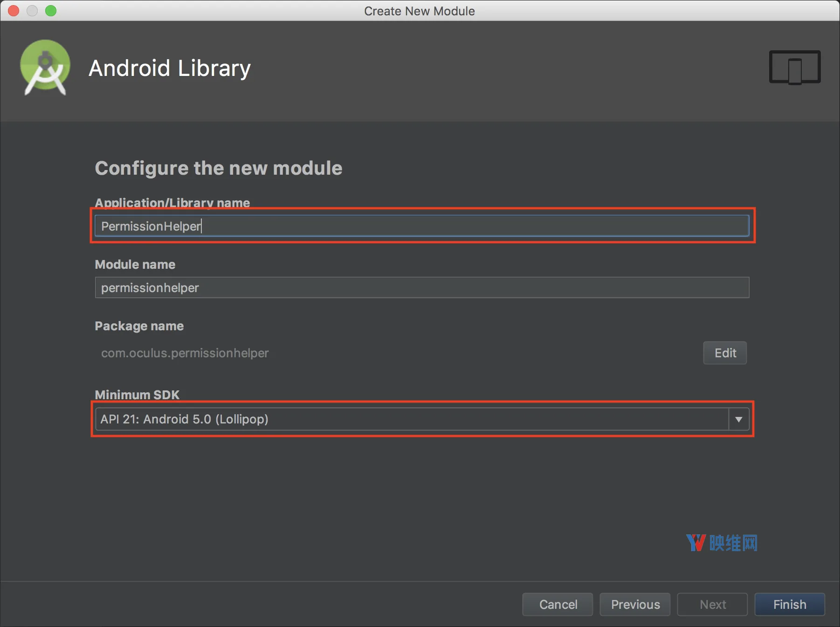This screenshot has height=627, width=840.
Task: Edit the package name
Action: pyautogui.click(x=725, y=353)
